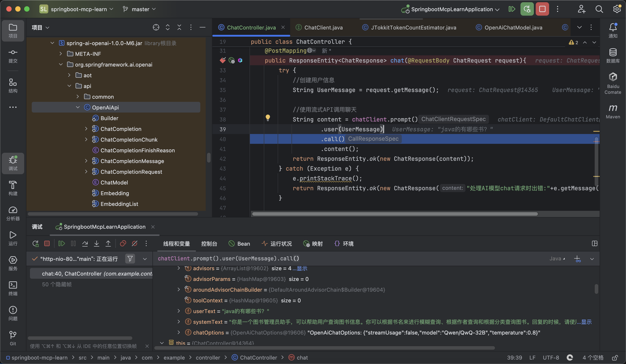Expand the META-INF folder
Image resolution: width=626 pixels, height=364 pixels.
click(61, 54)
